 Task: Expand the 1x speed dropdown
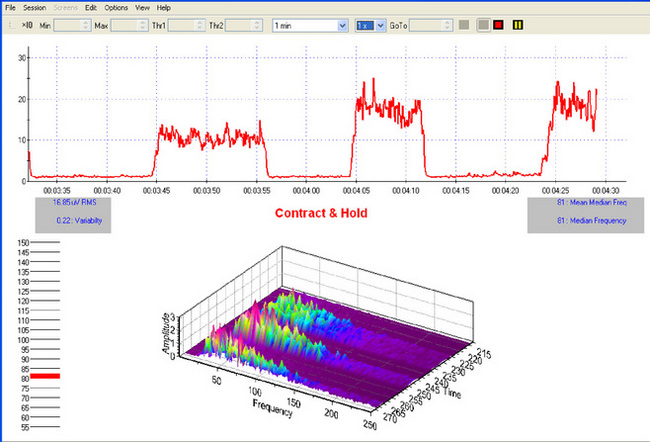tap(380, 24)
